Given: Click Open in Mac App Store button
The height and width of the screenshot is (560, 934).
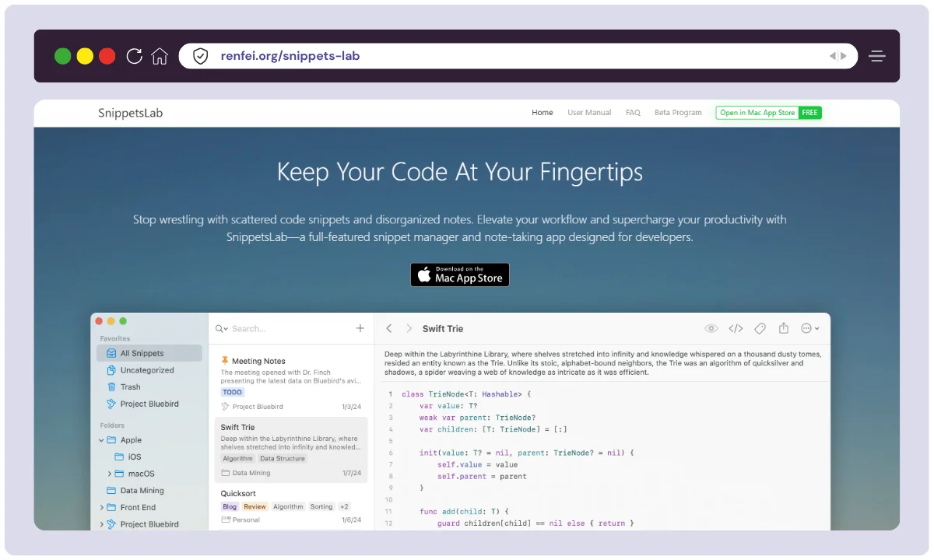Looking at the screenshot, I should tap(768, 113).
